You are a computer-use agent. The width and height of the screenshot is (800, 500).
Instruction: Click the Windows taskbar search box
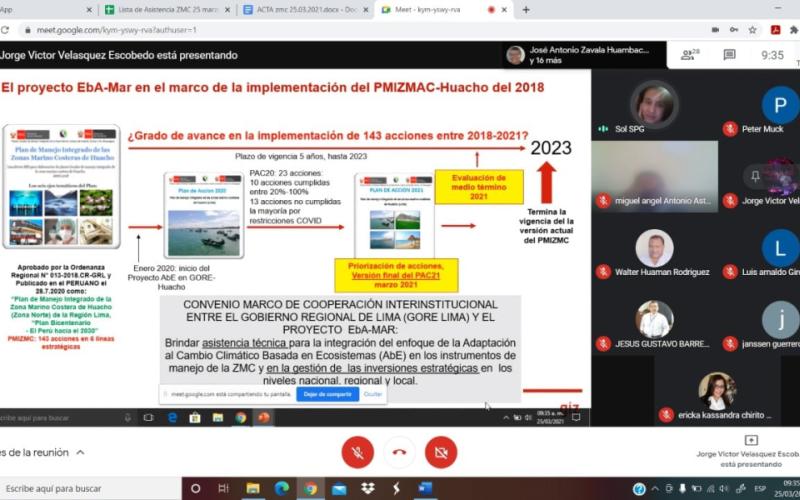point(90,489)
